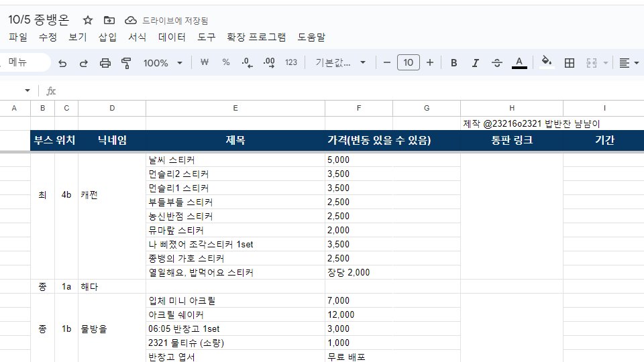Open the 도구 menu
Image resolution: width=644 pixels, height=362 pixels.
(206, 38)
